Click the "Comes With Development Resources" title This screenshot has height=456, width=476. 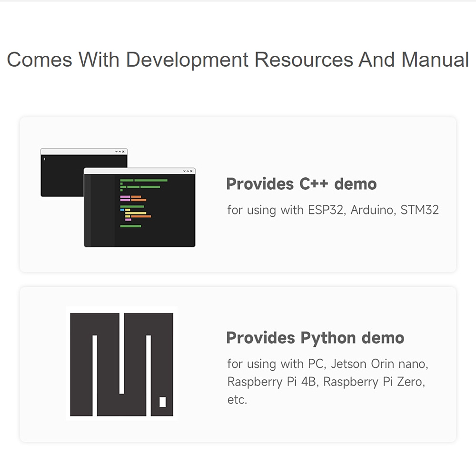click(238, 60)
